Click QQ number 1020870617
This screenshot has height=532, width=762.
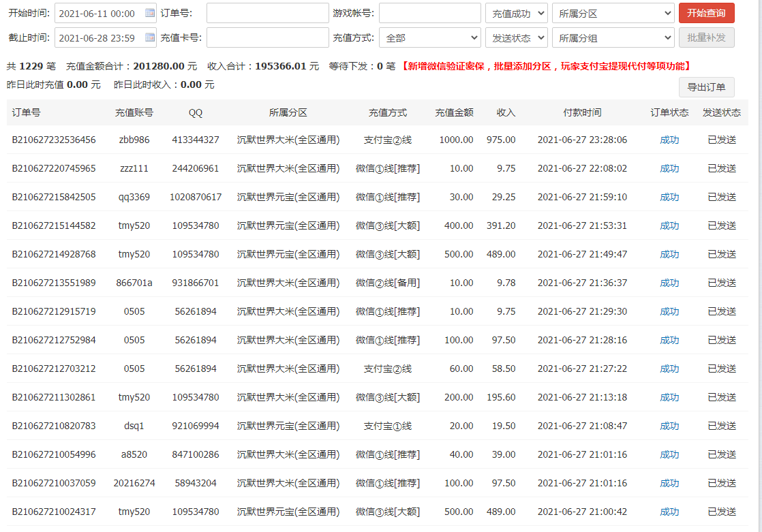(x=196, y=198)
